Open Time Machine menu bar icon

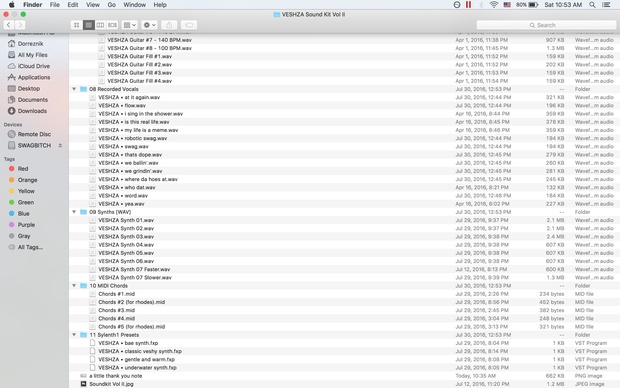(x=457, y=5)
